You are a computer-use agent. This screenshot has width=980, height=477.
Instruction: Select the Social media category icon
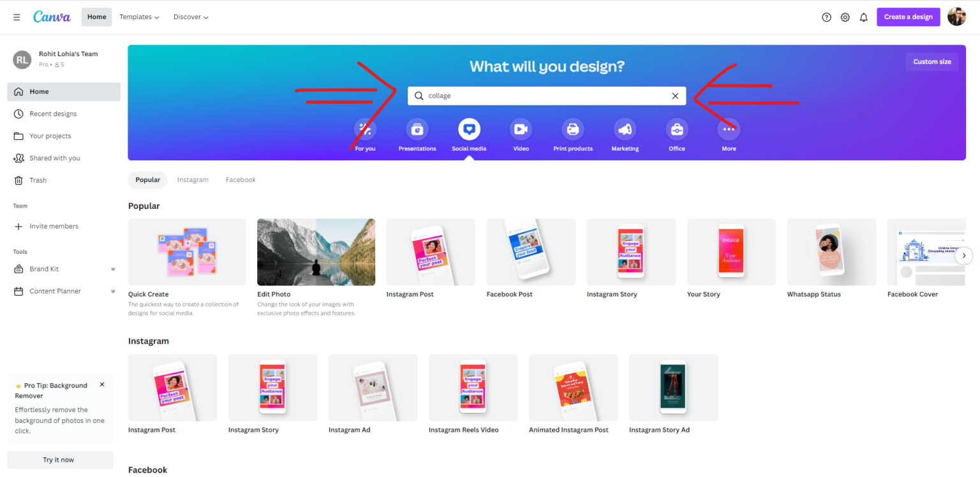tap(469, 130)
